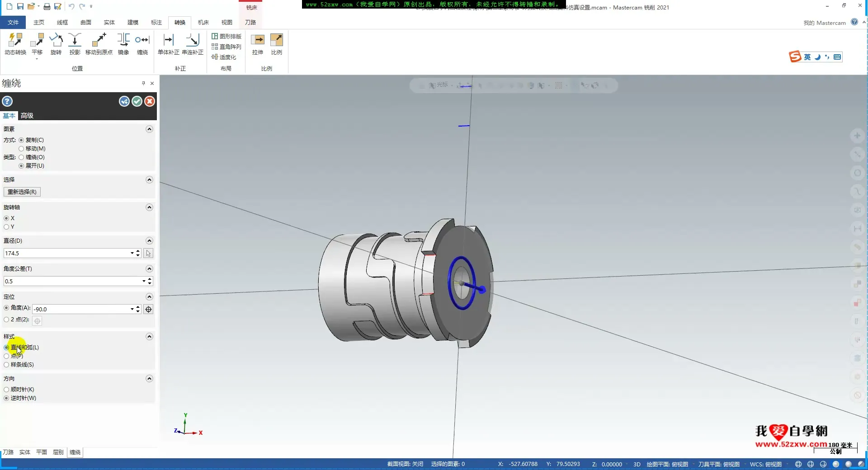Collapse the Style (样式) section
Screen dimensions: 868x470
tap(149, 337)
